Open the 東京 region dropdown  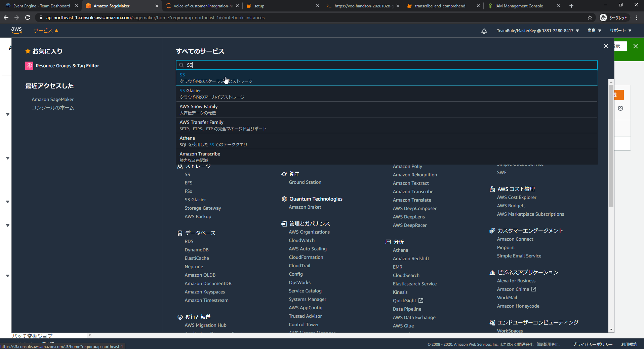(x=594, y=31)
